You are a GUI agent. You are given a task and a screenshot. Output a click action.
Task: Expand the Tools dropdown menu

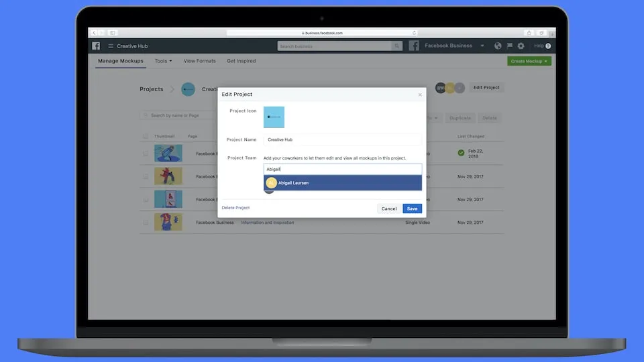(163, 61)
